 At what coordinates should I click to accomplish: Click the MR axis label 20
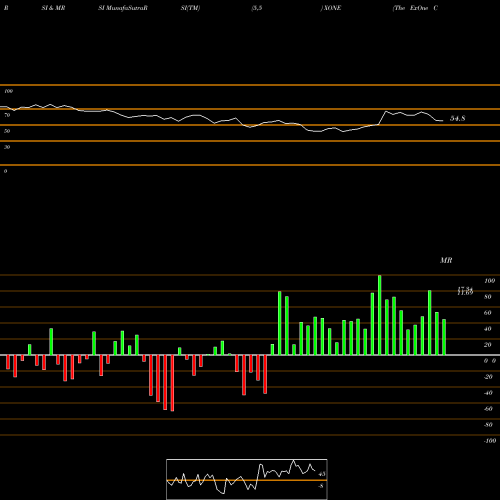coord(488,345)
